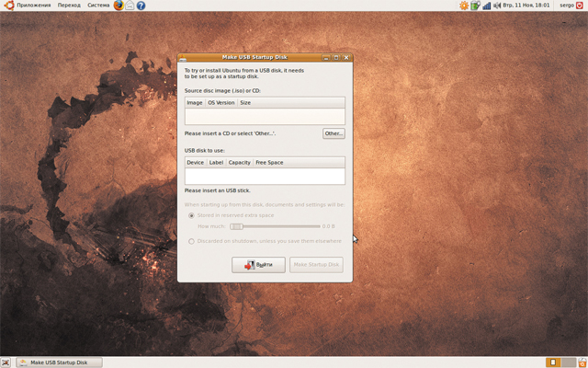Click the Other... button
This screenshot has width=588, height=368.
(x=334, y=133)
